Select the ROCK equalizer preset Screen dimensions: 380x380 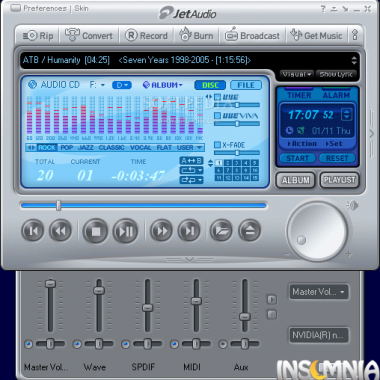tap(47, 147)
